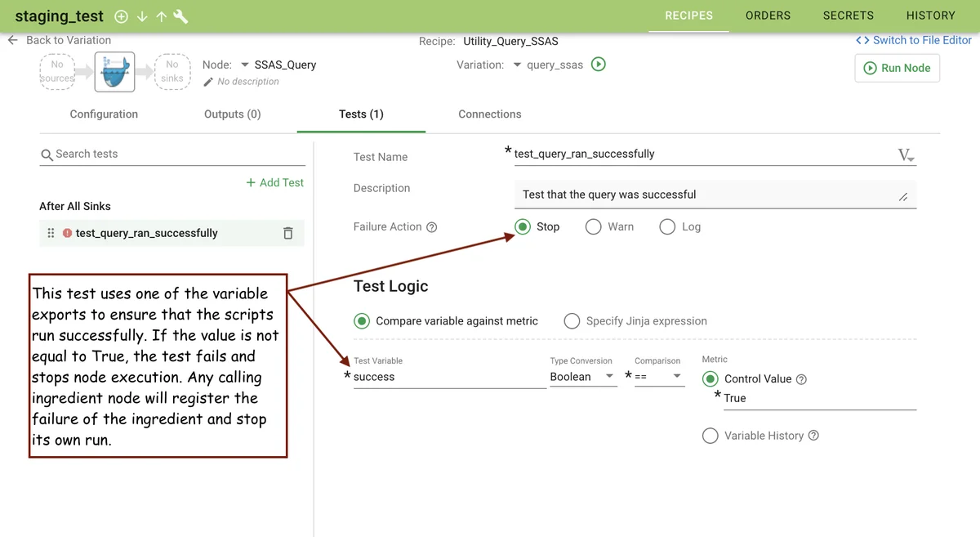Click the play icon next to query_ssas
The height and width of the screenshot is (537, 980).
599,65
